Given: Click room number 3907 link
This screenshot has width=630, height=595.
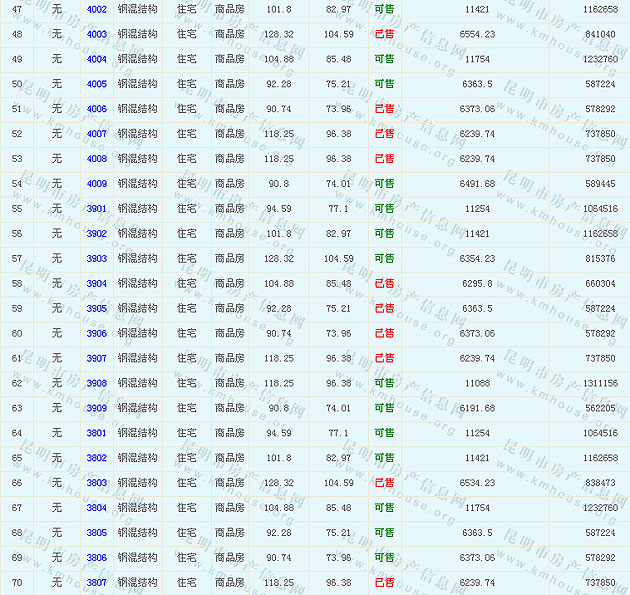Looking at the screenshot, I should click(97, 358).
